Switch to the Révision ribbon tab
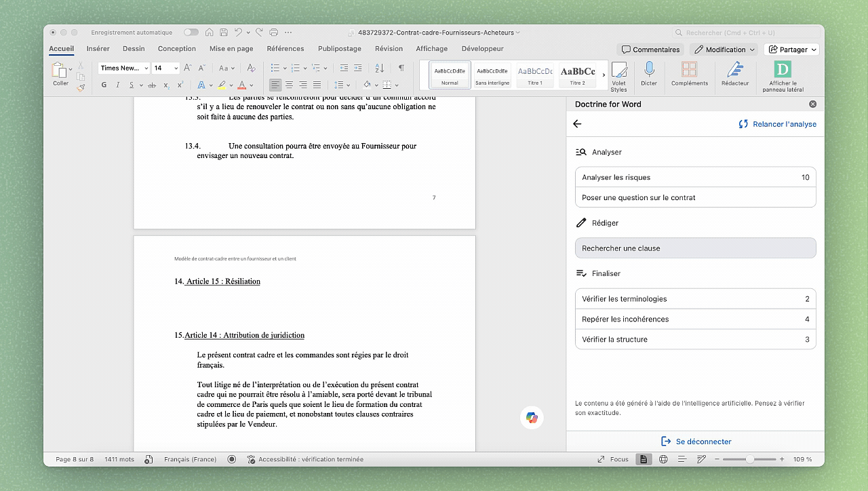The width and height of the screenshot is (868, 491). pos(389,48)
